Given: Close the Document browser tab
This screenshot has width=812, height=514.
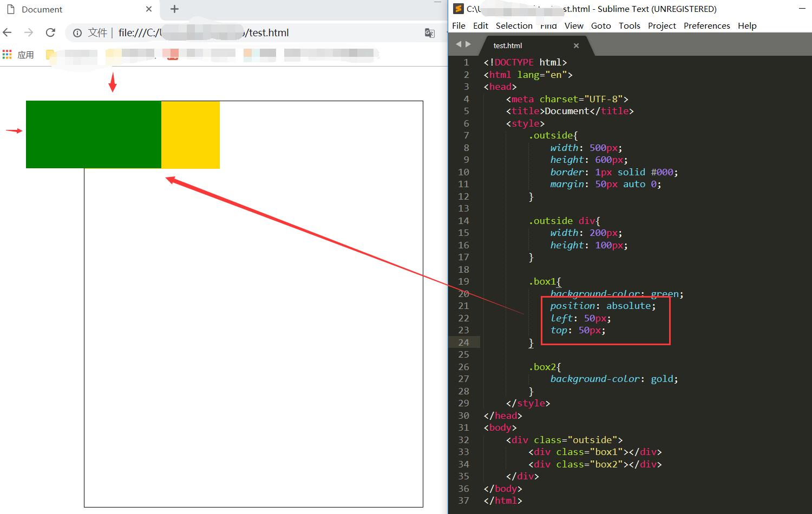Looking at the screenshot, I should [149, 9].
